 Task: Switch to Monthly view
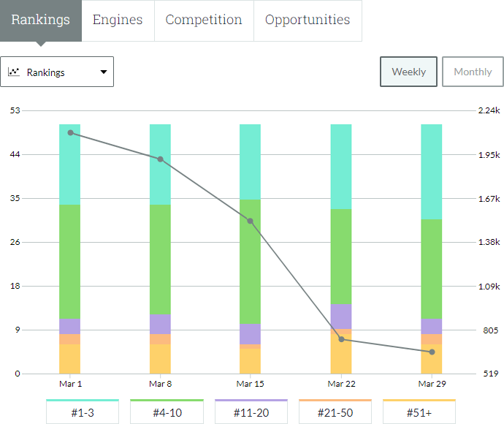click(473, 72)
